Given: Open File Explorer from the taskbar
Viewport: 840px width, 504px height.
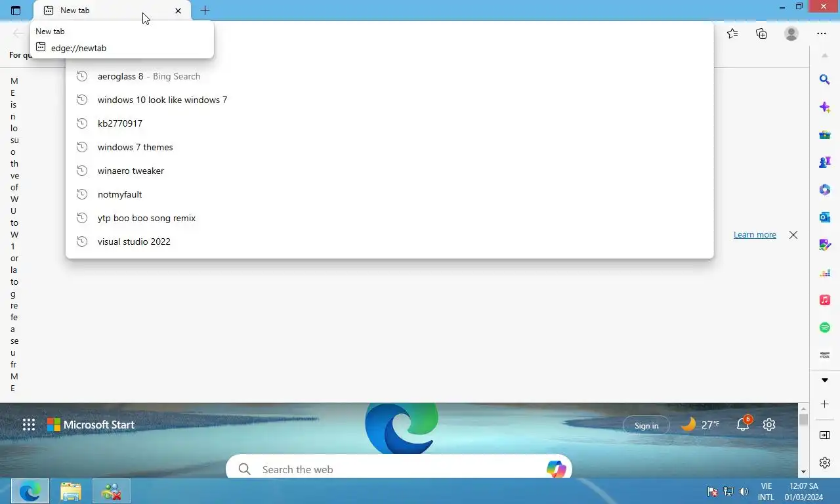Looking at the screenshot, I should click(71, 491).
